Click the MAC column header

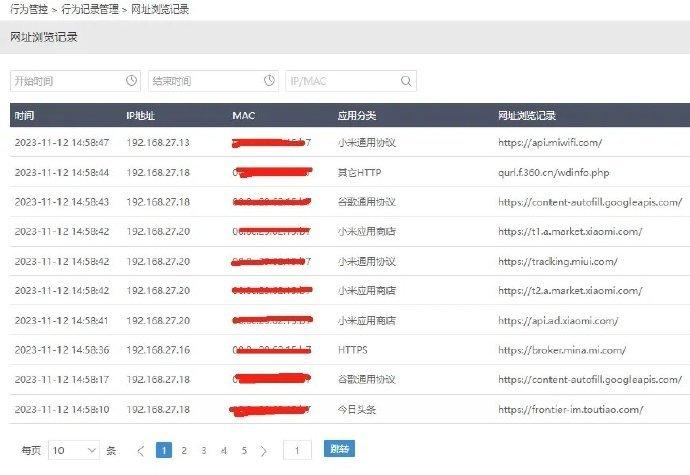244,115
